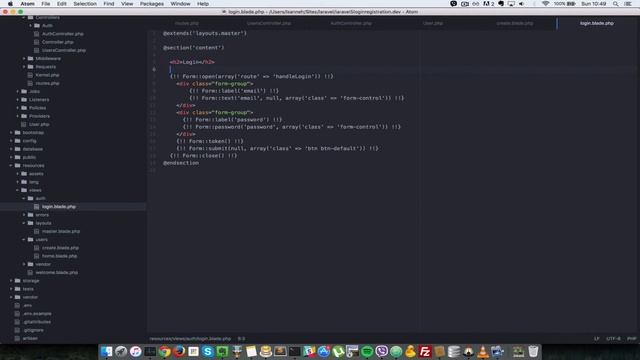The width and height of the screenshot is (640, 360).
Task: Select the login.blade.php tab
Action: tap(597, 23)
